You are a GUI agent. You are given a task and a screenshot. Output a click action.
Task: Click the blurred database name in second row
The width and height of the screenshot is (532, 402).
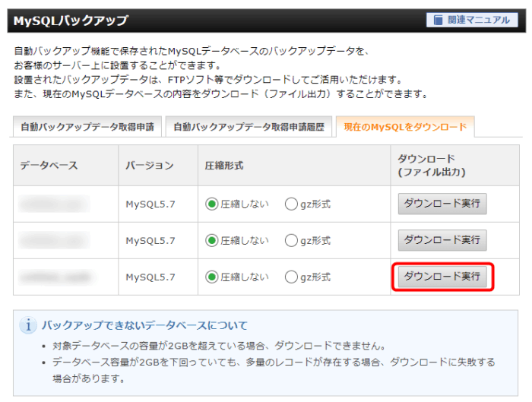pyautogui.click(x=54, y=241)
